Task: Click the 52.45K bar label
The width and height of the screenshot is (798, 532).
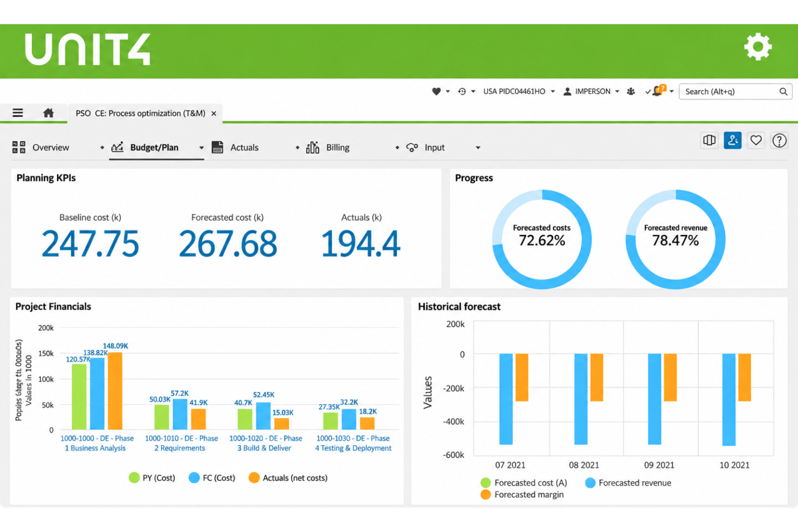Action: click(264, 395)
